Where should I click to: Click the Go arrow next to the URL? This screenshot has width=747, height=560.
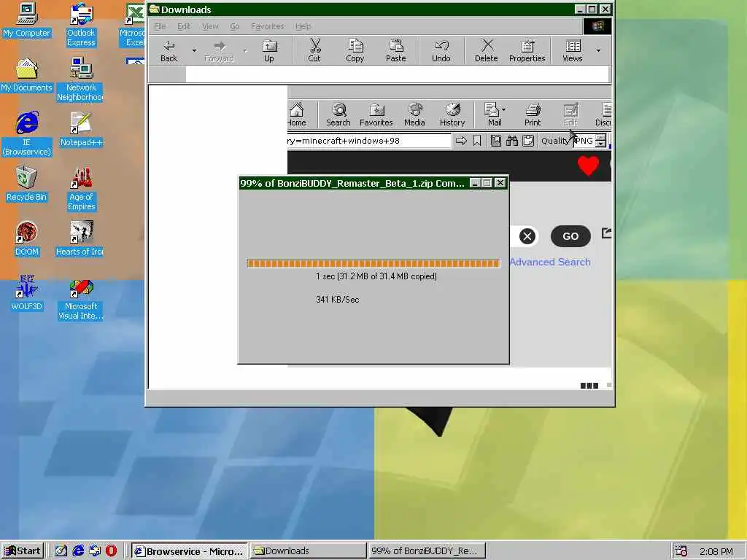coord(461,141)
